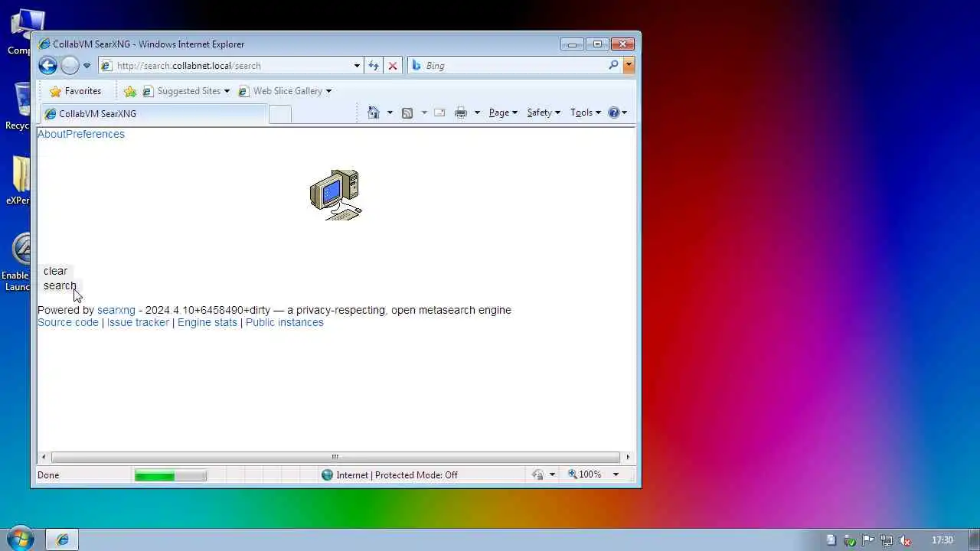Open the Source code link

coord(68,322)
